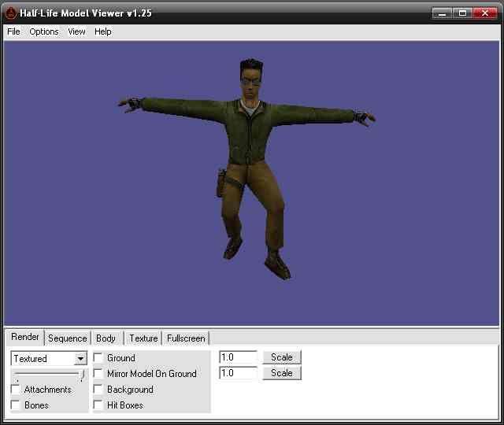Screen dimensions: 504x425
Task: Click the lower 1.0 scale input field
Action: (x=238, y=373)
